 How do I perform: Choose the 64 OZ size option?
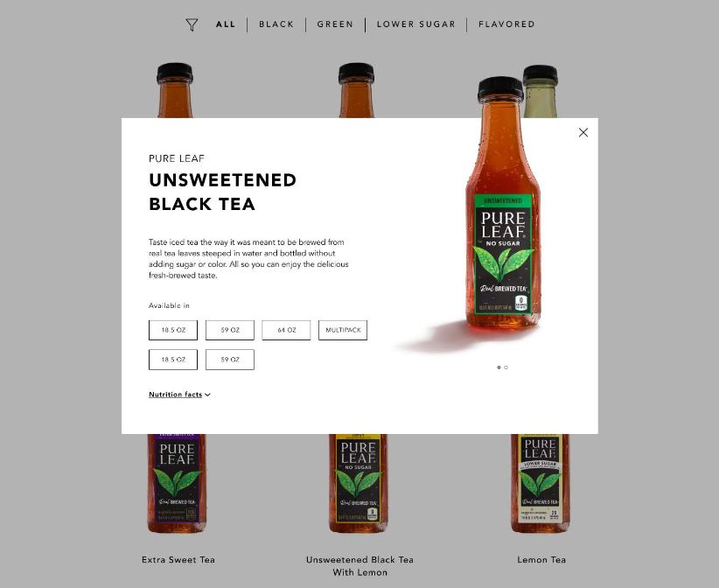click(286, 330)
